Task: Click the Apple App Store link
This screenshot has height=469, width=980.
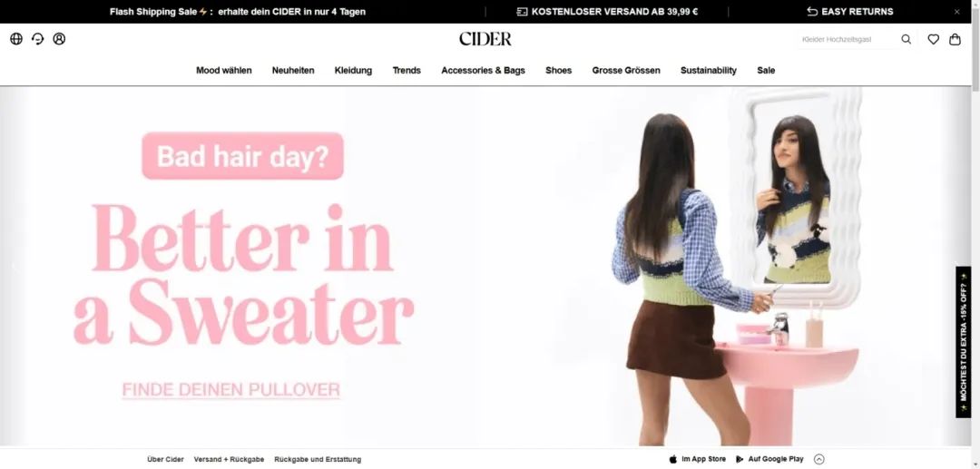Action: click(x=698, y=459)
